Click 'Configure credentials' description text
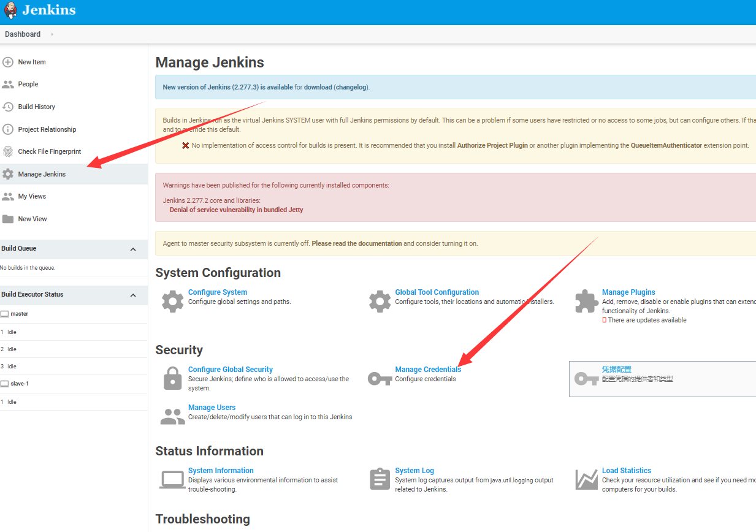 click(426, 379)
